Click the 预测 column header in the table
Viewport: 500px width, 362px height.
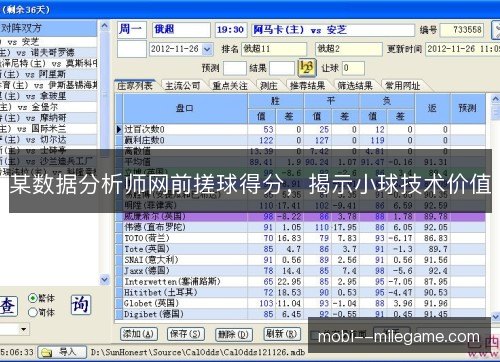(468, 108)
